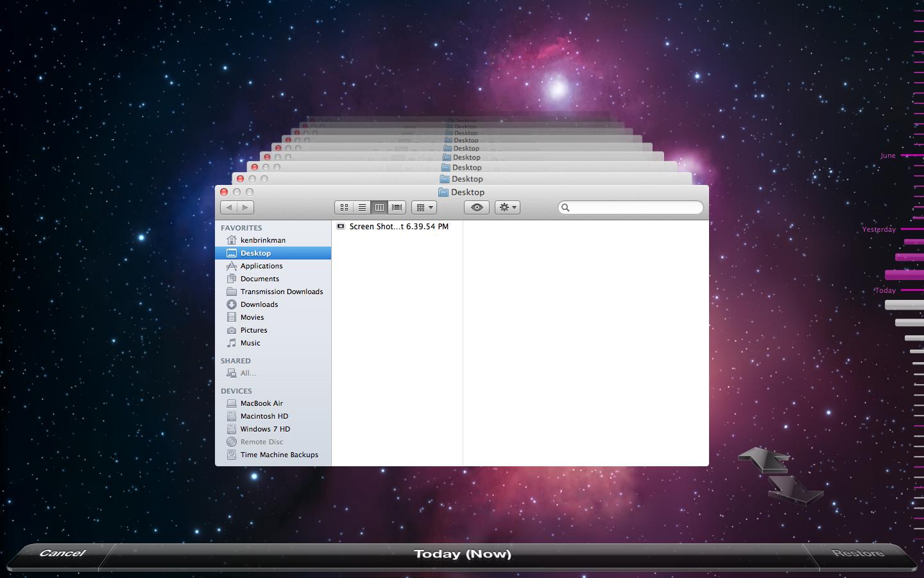Select Time Machine Backups drive
The image size is (924, 578).
click(x=273, y=455)
